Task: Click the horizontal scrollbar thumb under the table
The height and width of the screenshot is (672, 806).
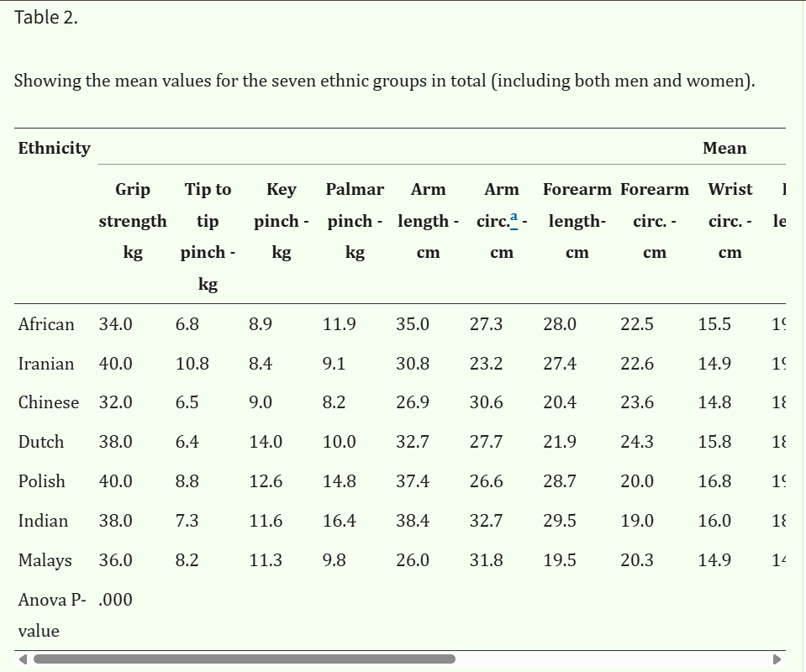Action: (x=245, y=659)
